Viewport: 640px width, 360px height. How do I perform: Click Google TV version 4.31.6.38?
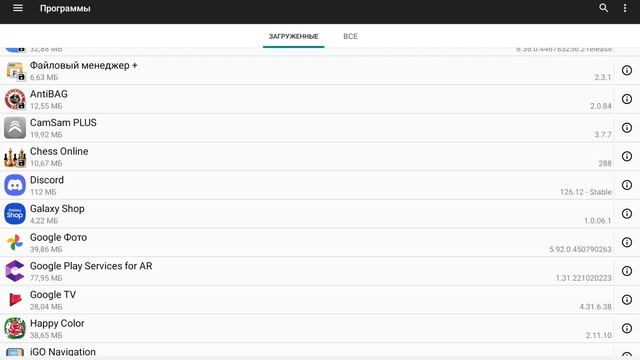click(596, 307)
